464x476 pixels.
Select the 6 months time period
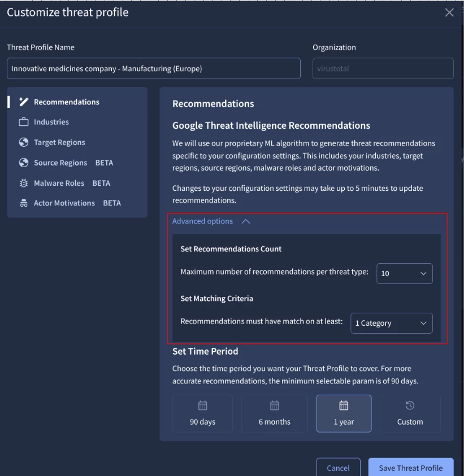tap(275, 413)
